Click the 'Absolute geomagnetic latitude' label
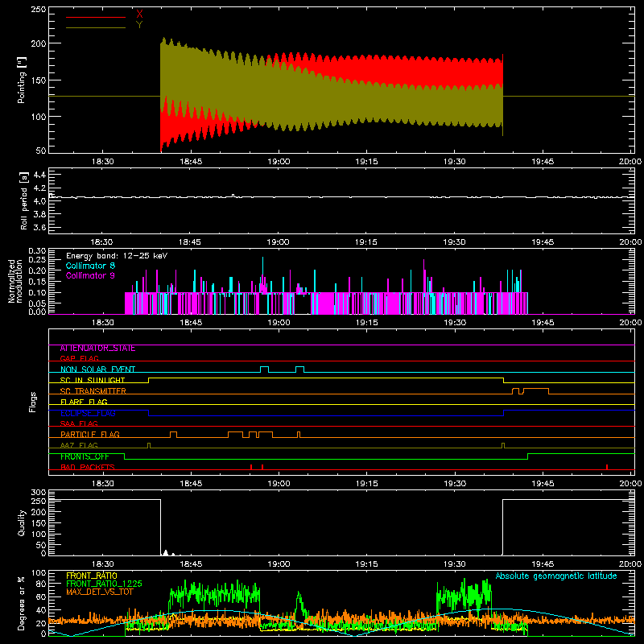The image size is (644, 644). tap(556, 576)
